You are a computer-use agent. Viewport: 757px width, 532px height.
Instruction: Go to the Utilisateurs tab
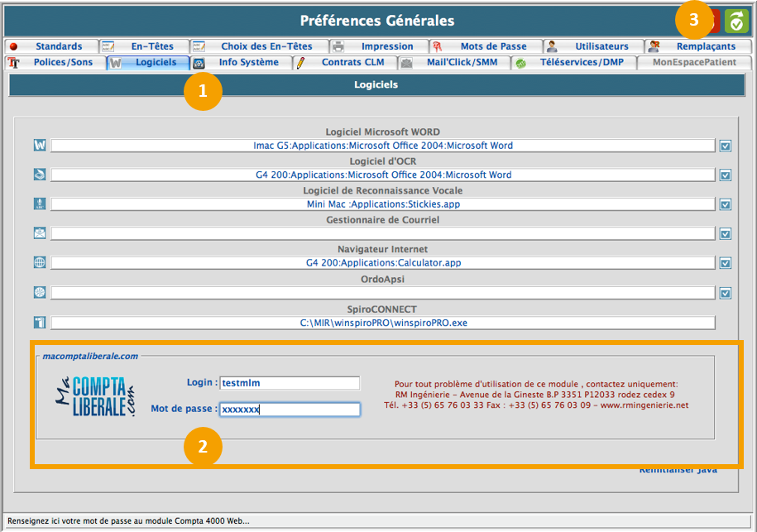(x=601, y=46)
